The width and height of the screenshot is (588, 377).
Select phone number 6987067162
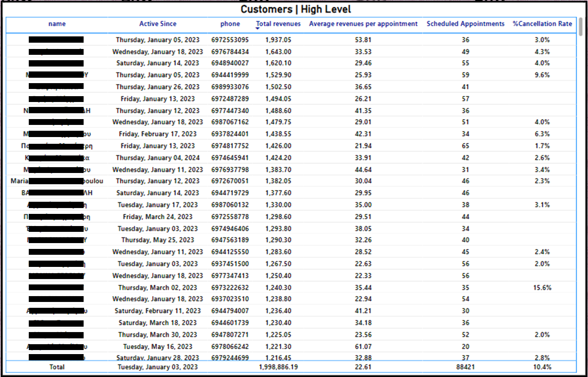(230, 122)
